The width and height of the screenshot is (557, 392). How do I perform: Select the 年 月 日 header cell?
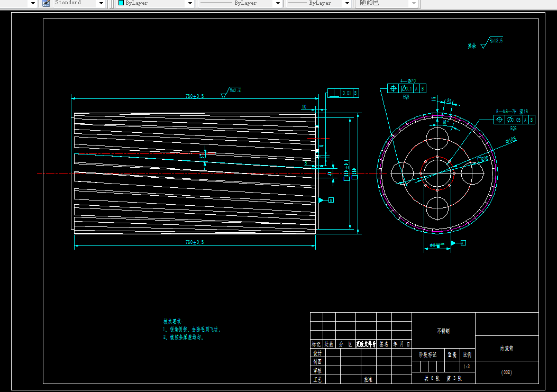[402, 344]
